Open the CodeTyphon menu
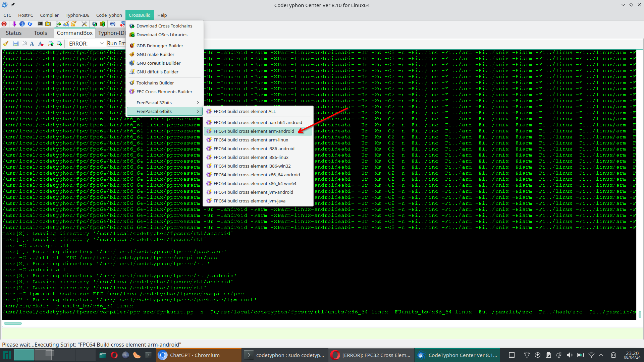 click(x=109, y=15)
